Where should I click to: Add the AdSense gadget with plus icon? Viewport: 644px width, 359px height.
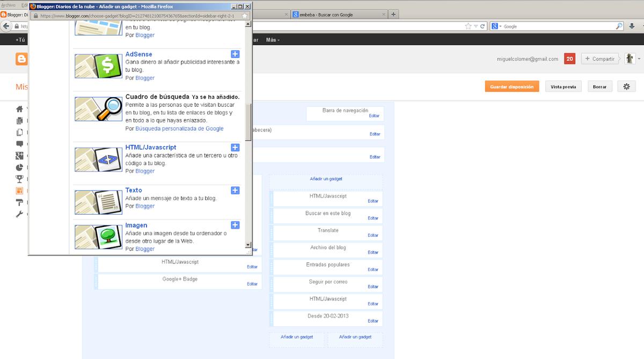pos(235,54)
